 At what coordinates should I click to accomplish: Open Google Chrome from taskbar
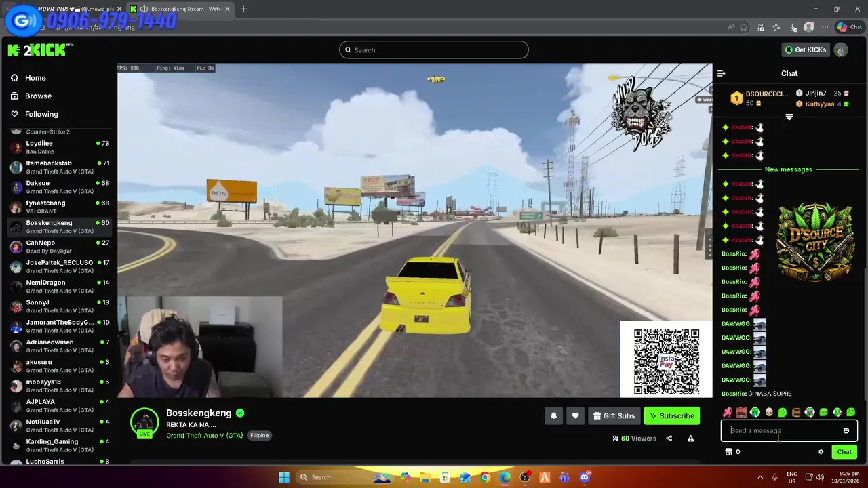coord(485,477)
